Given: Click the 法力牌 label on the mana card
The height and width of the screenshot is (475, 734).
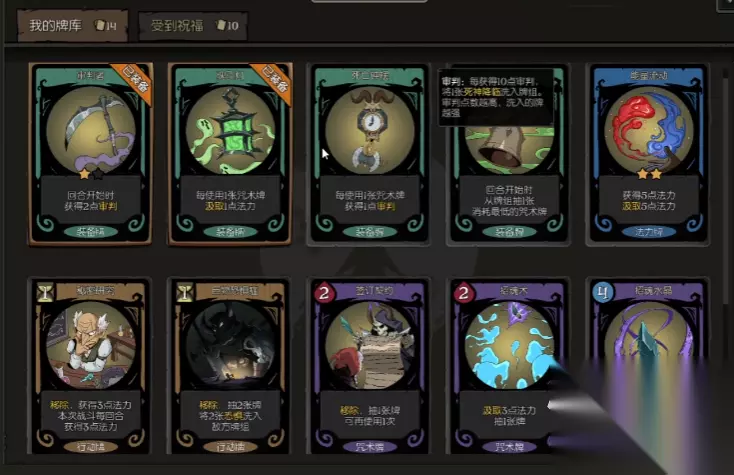Looking at the screenshot, I should click(x=649, y=232).
